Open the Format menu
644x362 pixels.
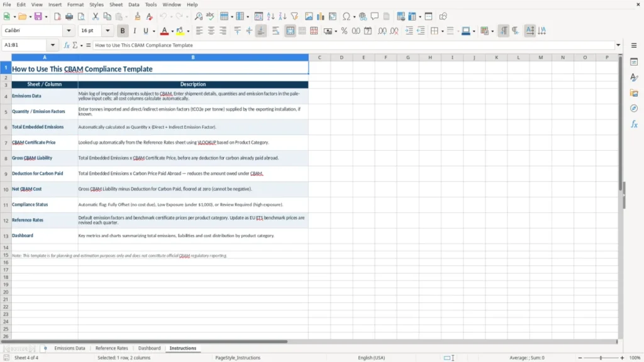(x=75, y=4)
